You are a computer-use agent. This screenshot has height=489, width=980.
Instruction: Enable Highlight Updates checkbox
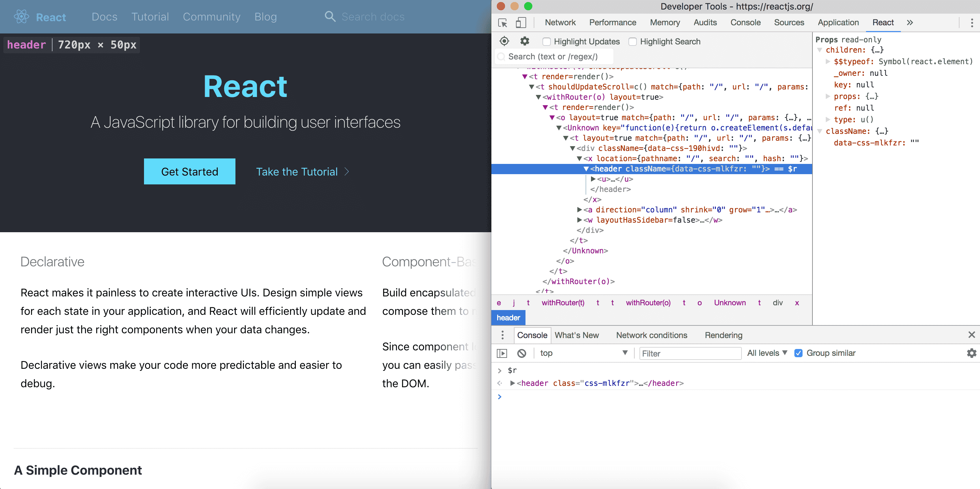point(546,42)
